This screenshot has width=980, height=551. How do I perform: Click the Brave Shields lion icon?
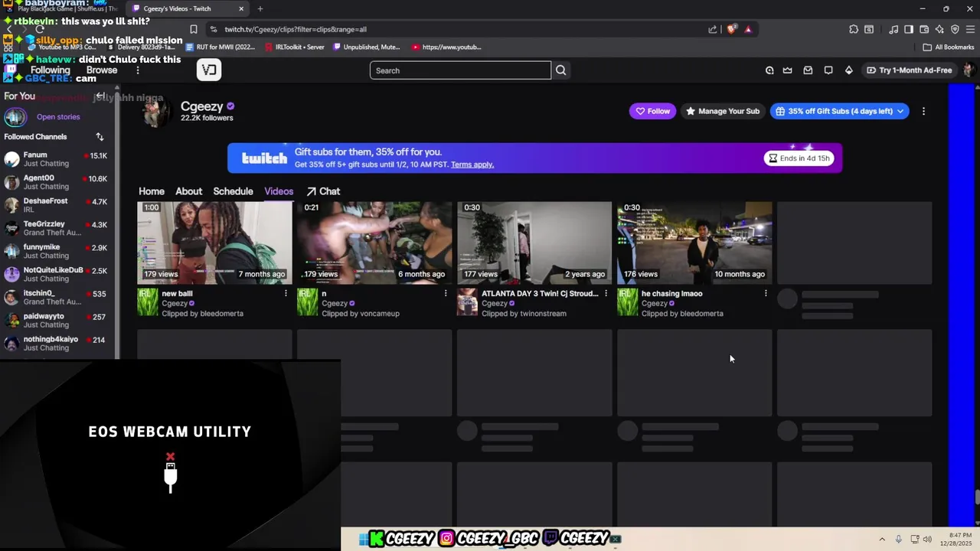(732, 29)
